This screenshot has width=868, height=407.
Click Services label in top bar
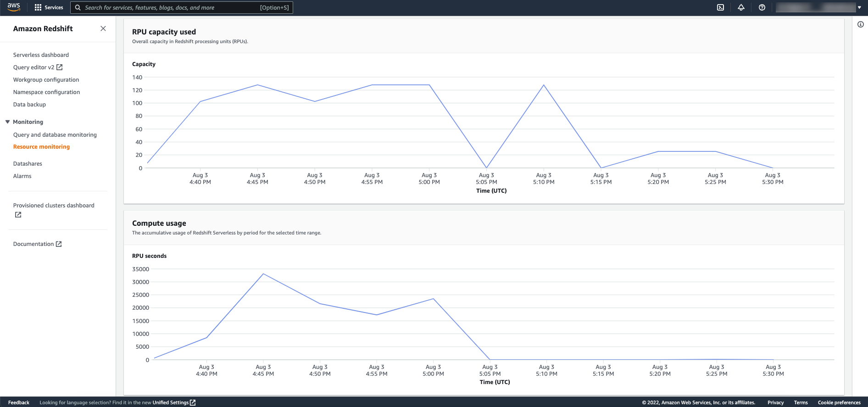coord(54,7)
